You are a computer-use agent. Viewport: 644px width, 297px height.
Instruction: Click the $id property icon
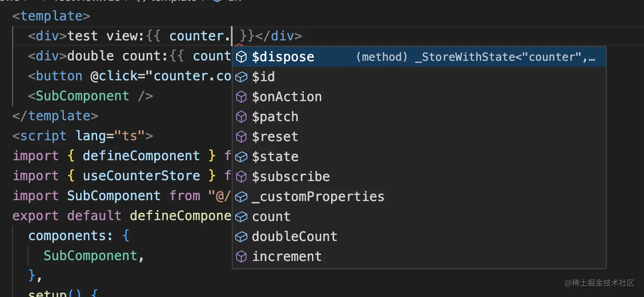pos(241,77)
